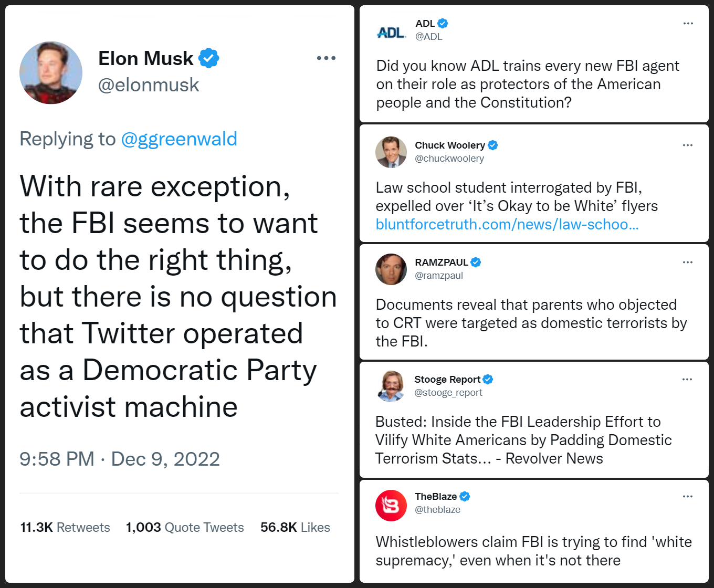Open the ellipsis menu on the Stooge Report tweet
Viewport: 714px width, 588px height.
click(687, 379)
